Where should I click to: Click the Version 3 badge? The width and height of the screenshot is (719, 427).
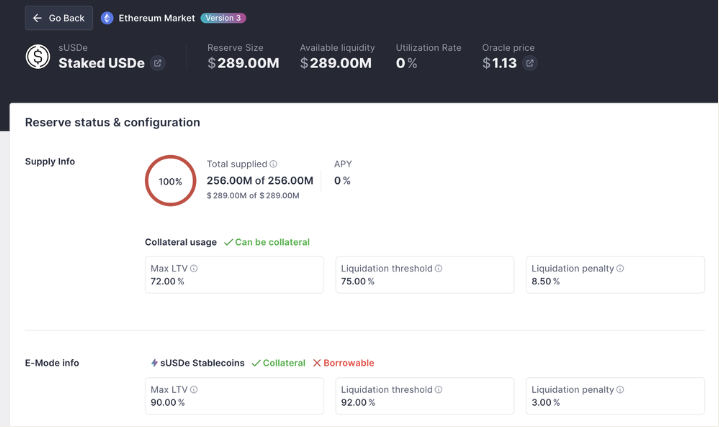click(223, 18)
